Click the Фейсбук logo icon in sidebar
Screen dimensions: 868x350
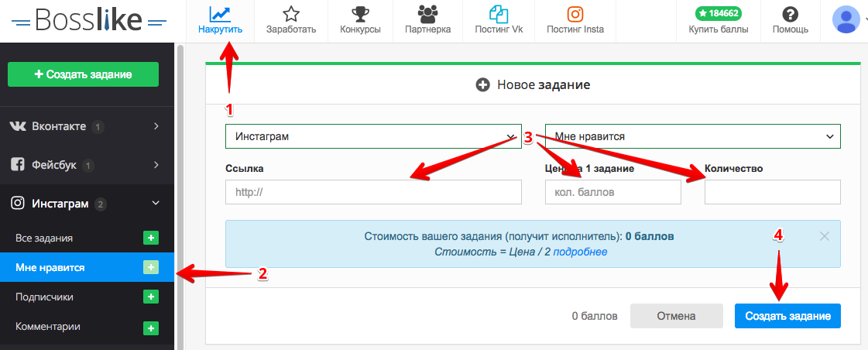coord(18,164)
